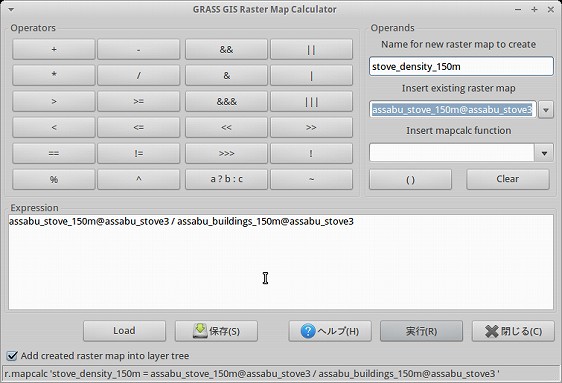This screenshot has width=562, height=383.
Task: Insert the single & bitwise AND operator
Action: [226, 75]
